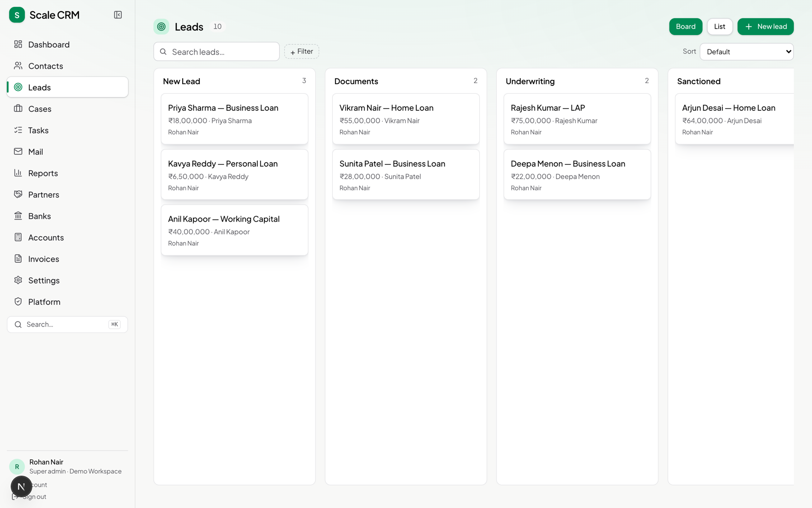This screenshot has height=508, width=812.
Task: Click Sign out link
Action: (x=34, y=497)
